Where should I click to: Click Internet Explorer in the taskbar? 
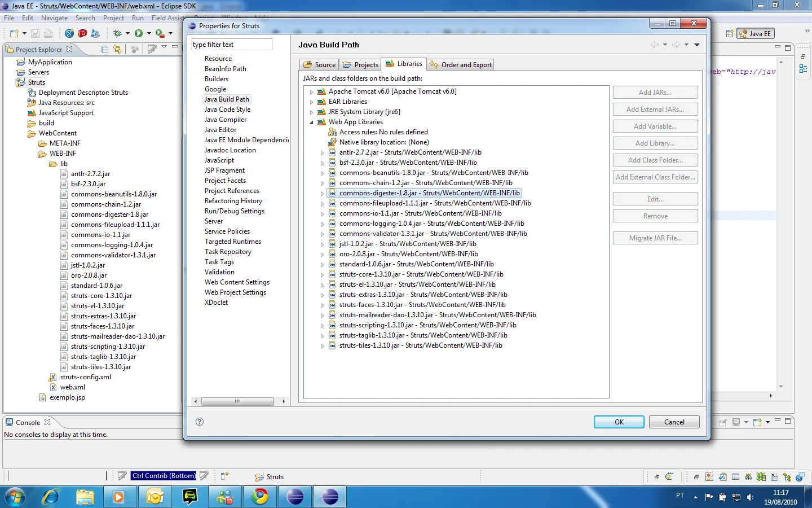tap(51, 497)
